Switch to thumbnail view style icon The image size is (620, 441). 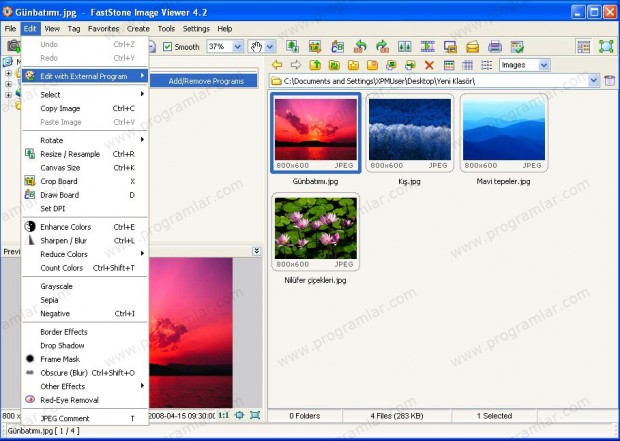coord(449,65)
